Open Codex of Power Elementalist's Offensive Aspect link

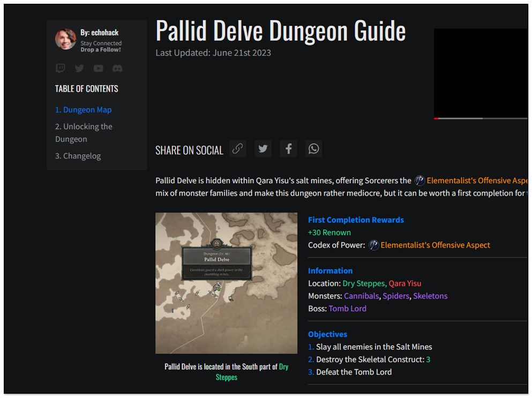436,245
